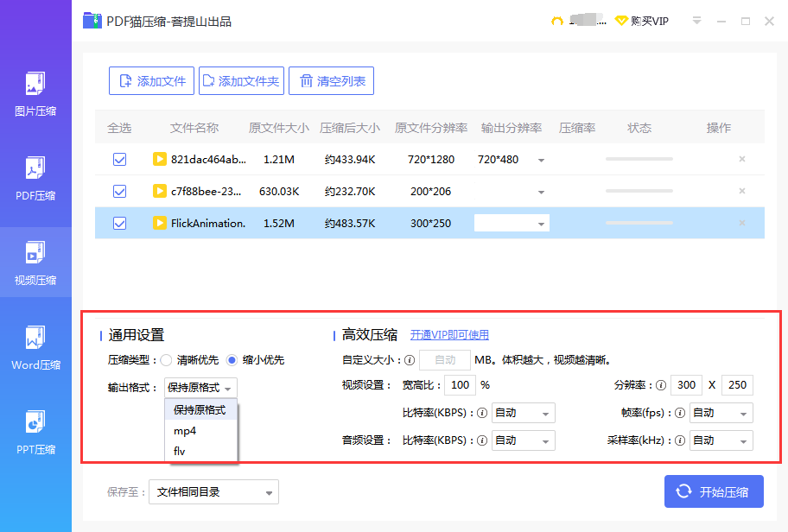
Task: Select 清晰优先 compression type
Action: pos(166,360)
